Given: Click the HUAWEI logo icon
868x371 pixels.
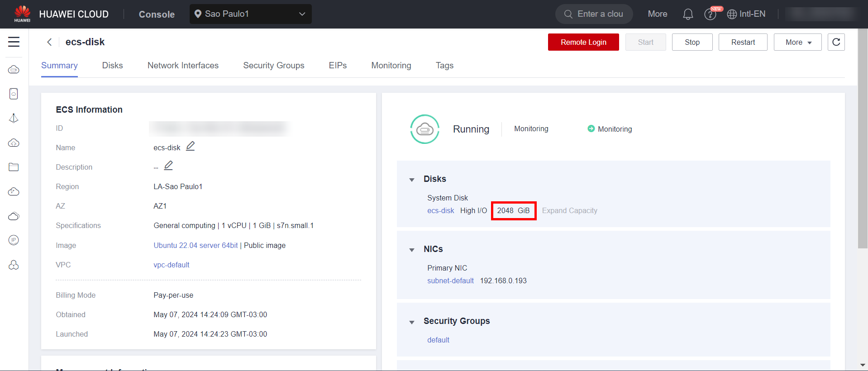Looking at the screenshot, I should click(x=22, y=14).
